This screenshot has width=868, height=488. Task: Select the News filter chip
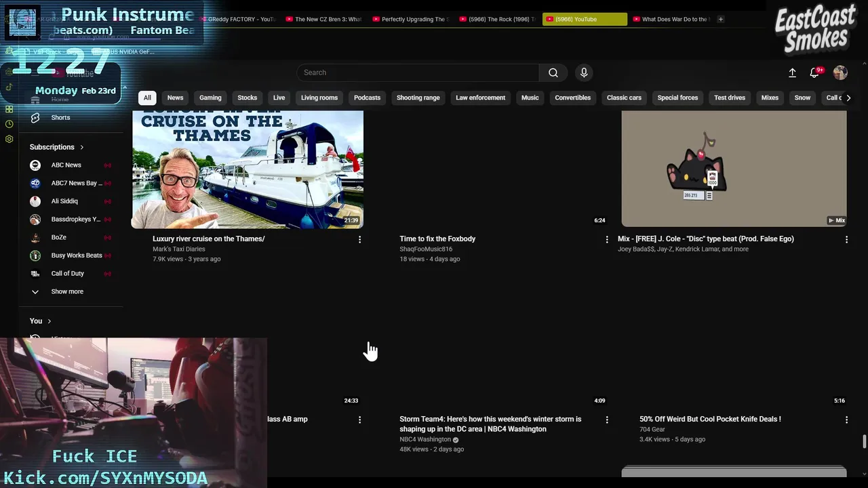coord(175,98)
